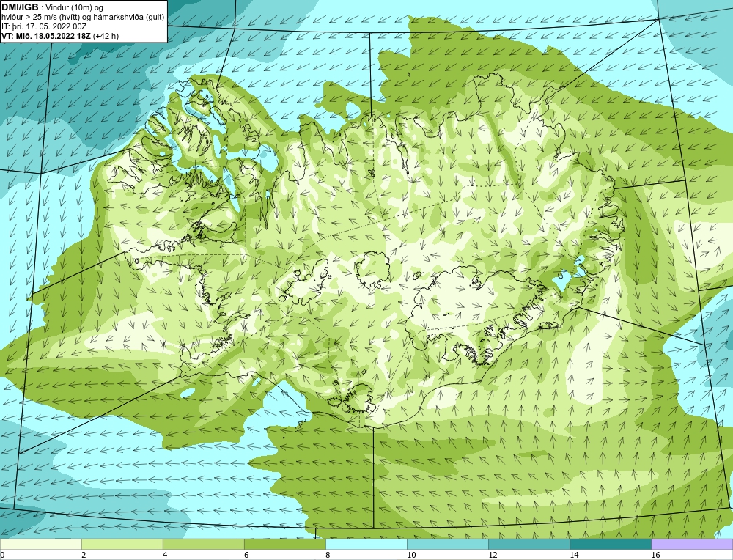Screen dimensions: 733x560
Task: Click the 'hviður > 25 m/s' legend description line
Action: (x=83, y=18)
